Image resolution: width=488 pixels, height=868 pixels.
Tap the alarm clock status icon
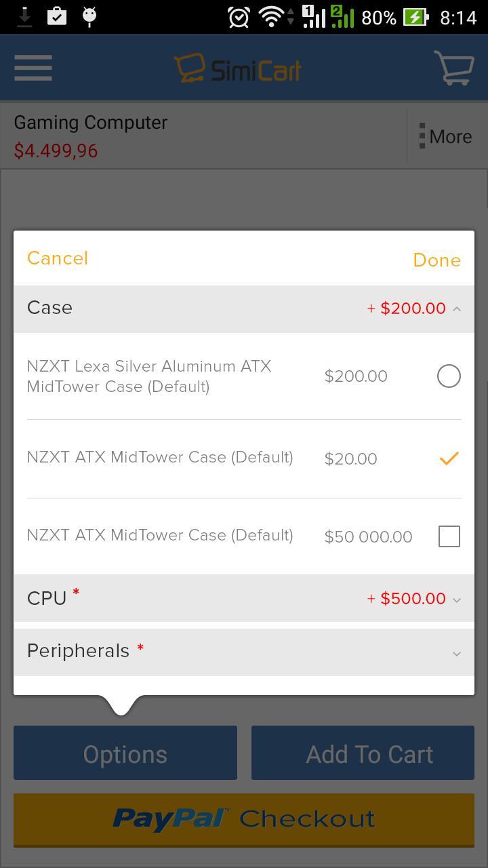[239, 17]
